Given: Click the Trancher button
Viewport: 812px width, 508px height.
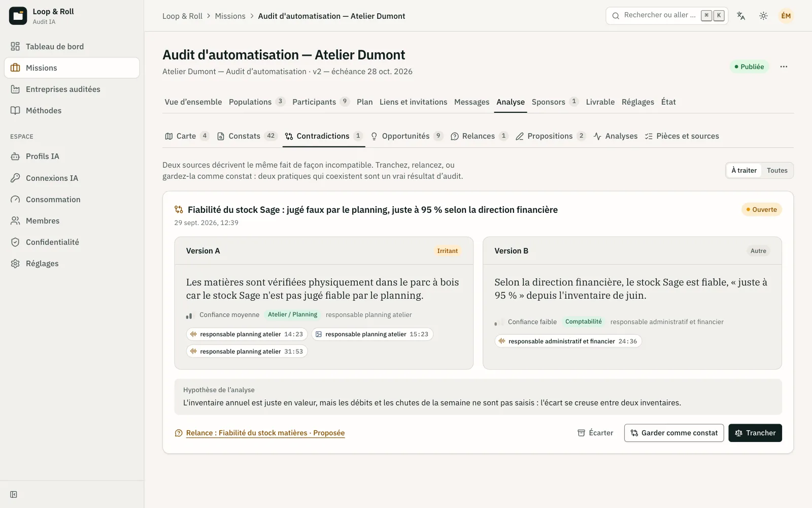Looking at the screenshot, I should tap(755, 433).
